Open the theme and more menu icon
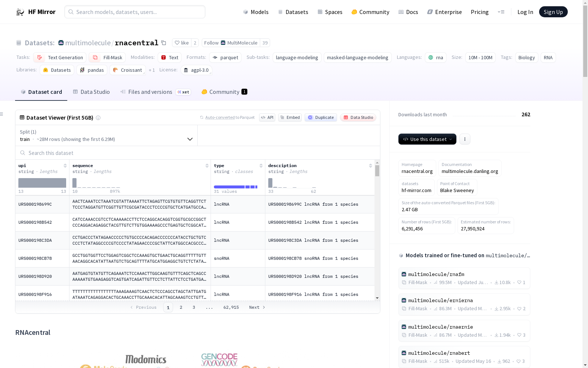 click(501, 12)
